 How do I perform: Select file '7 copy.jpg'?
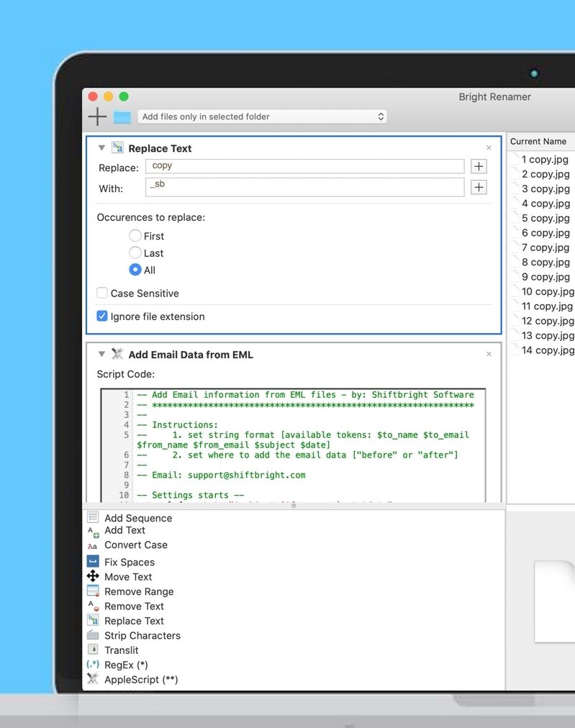pos(545,247)
